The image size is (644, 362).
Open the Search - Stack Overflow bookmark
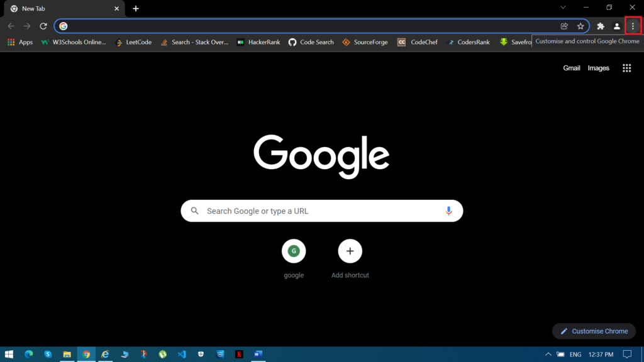coord(194,42)
